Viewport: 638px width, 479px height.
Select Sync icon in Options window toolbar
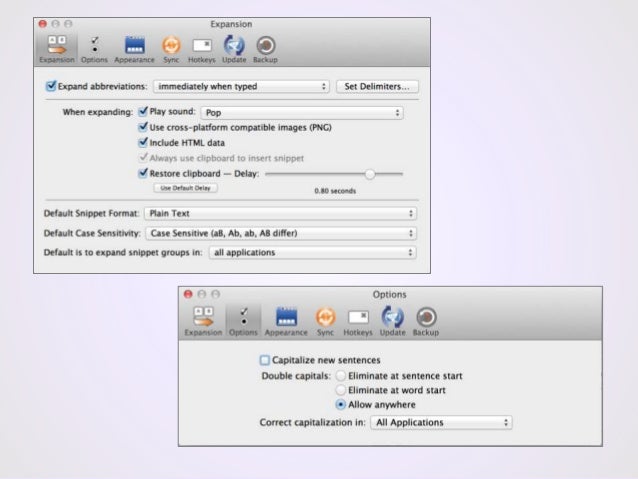pos(326,321)
